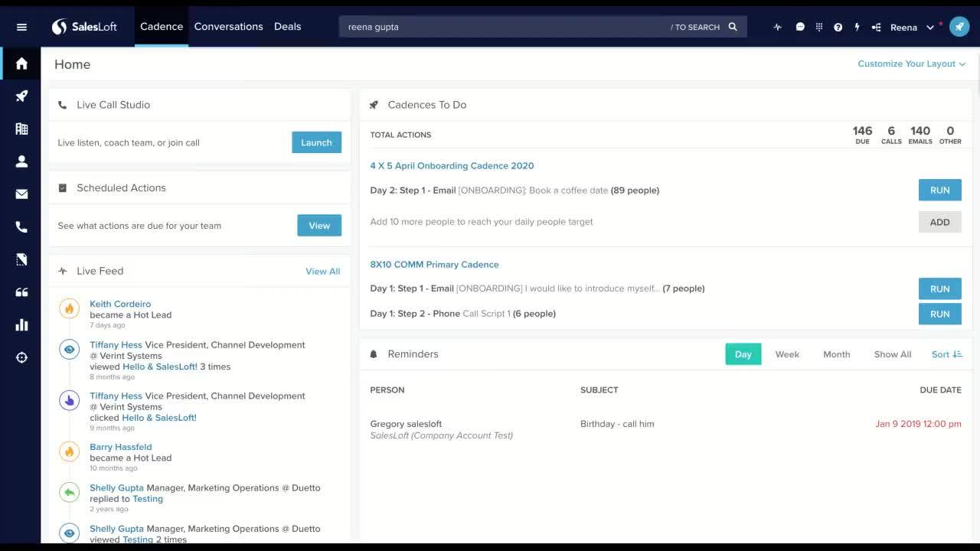The image size is (980, 551).
Task: Click the 140 EMAILS count
Action: point(920,135)
